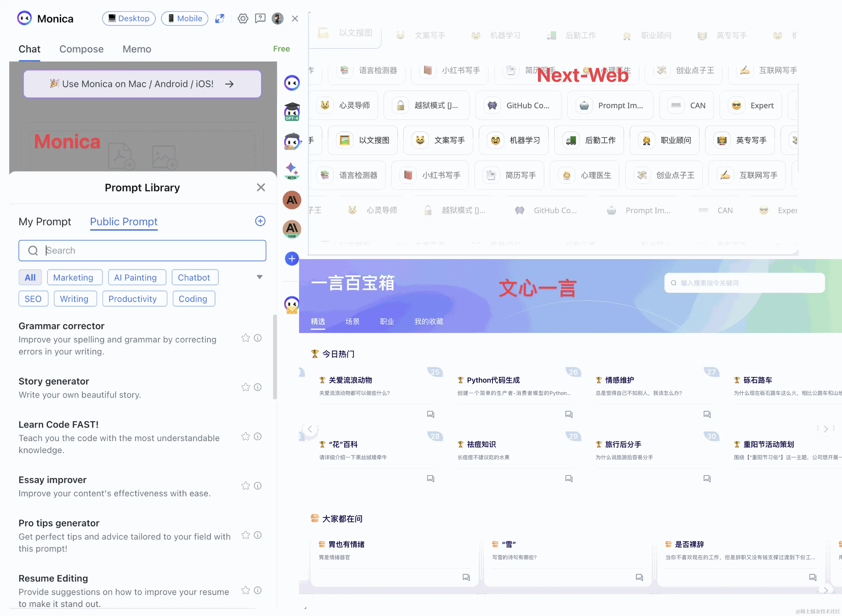Switch to the Compose tab

81,49
